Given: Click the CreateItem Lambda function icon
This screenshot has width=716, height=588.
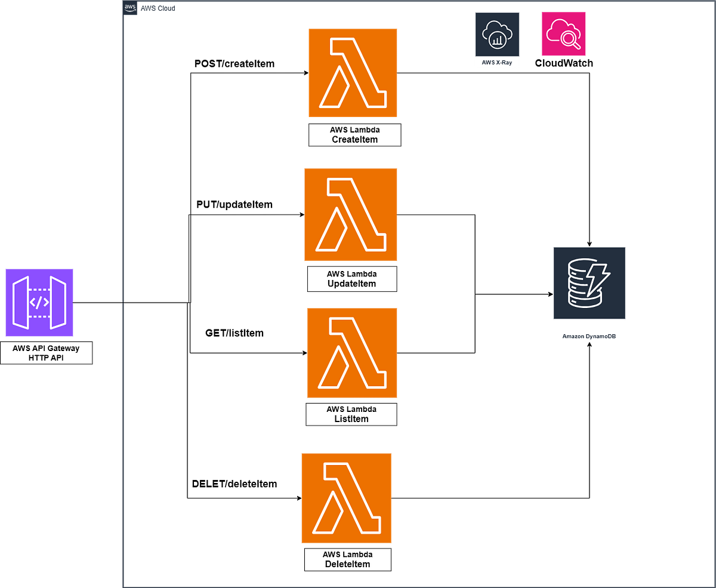Looking at the screenshot, I should (x=353, y=72).
